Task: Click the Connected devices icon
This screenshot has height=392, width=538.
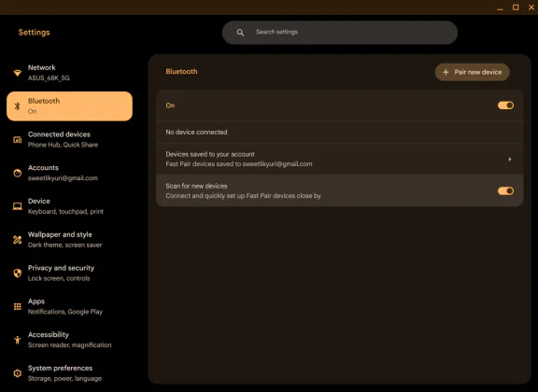Action: click(17, 140)
